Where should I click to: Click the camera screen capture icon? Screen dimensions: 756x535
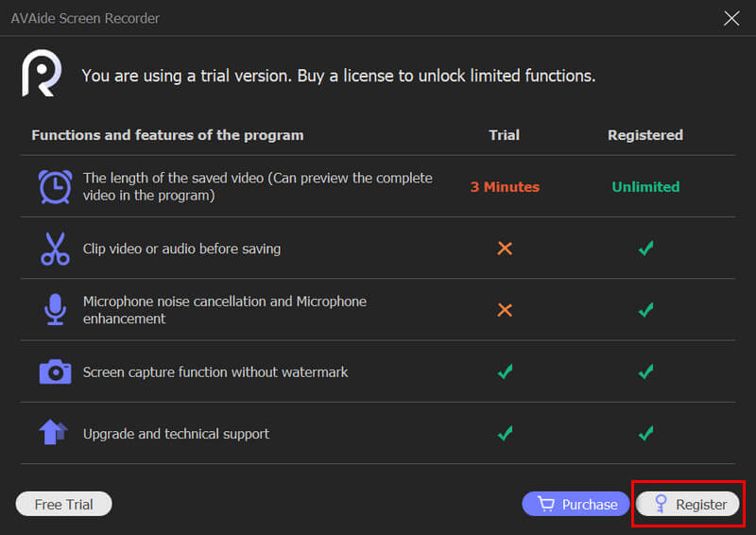(x=55, y=371)
